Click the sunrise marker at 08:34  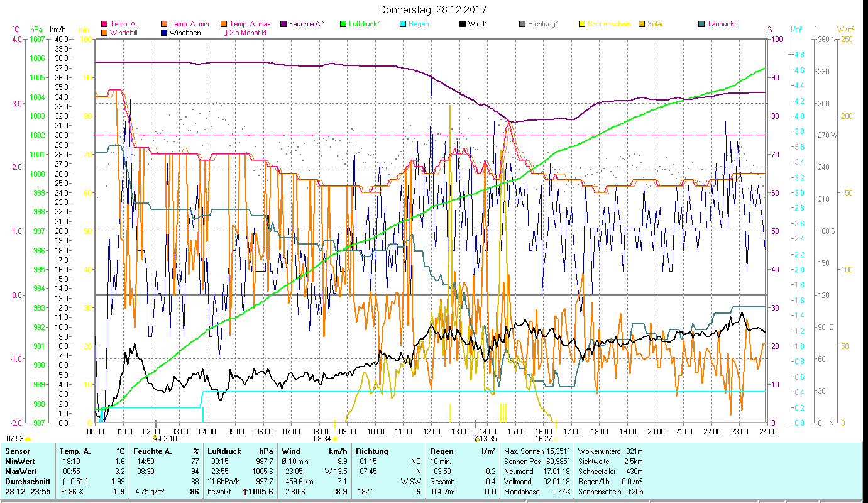(335, 439)
